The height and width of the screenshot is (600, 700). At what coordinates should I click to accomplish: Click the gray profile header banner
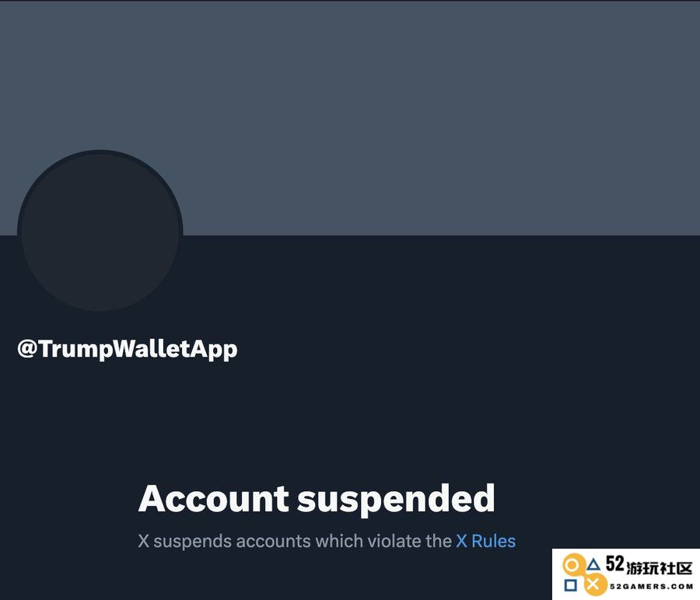click(x=350, y=118)
